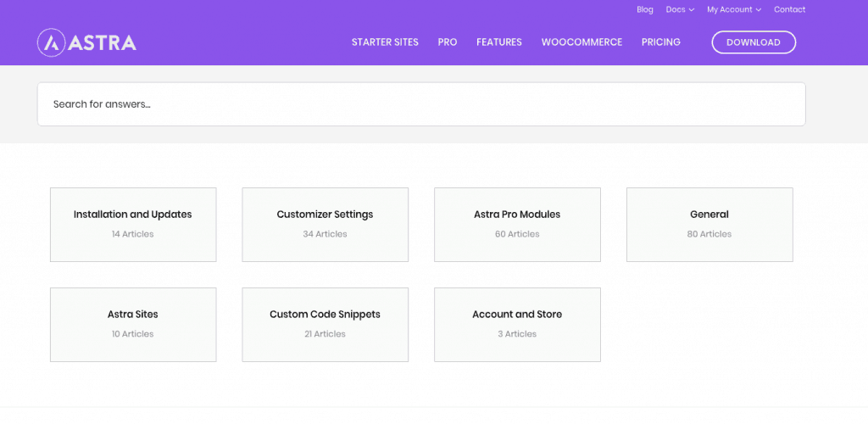Open Custom Code Snippets category card
The width and height of the screenshot is (868, 424).
325,325
